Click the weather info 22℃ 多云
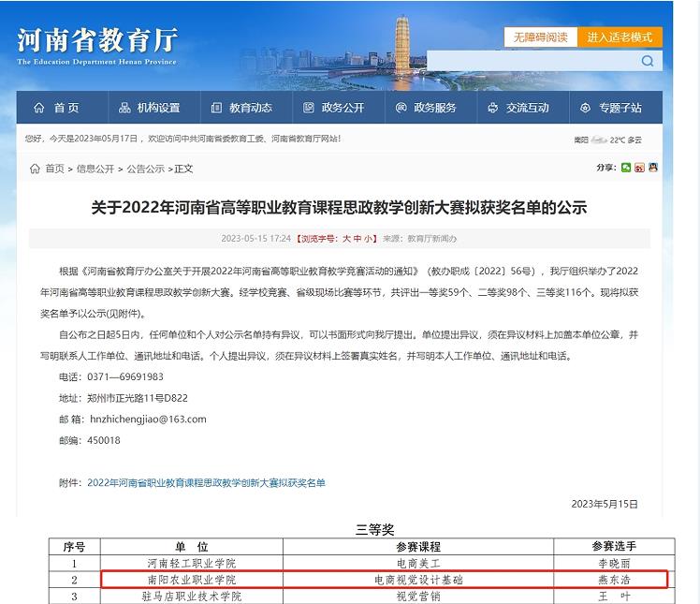 tap(625, 140)
